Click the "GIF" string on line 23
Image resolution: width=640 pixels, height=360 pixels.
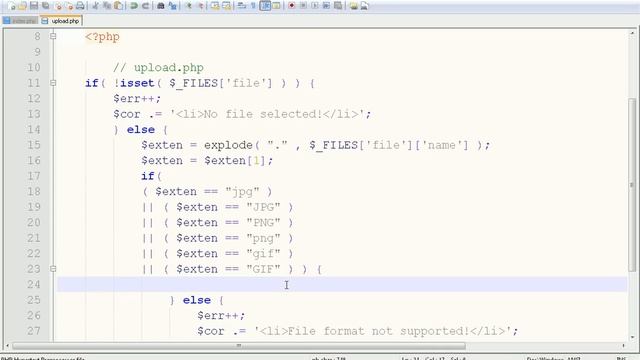point(263,269)
